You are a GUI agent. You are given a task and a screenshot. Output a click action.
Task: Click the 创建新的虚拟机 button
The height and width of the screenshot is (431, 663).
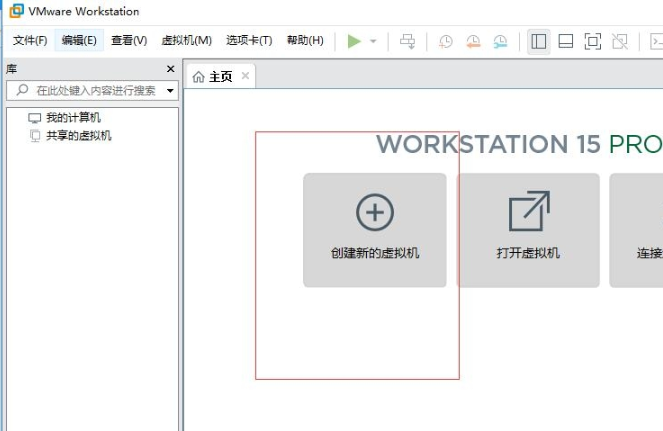[375, 230]
